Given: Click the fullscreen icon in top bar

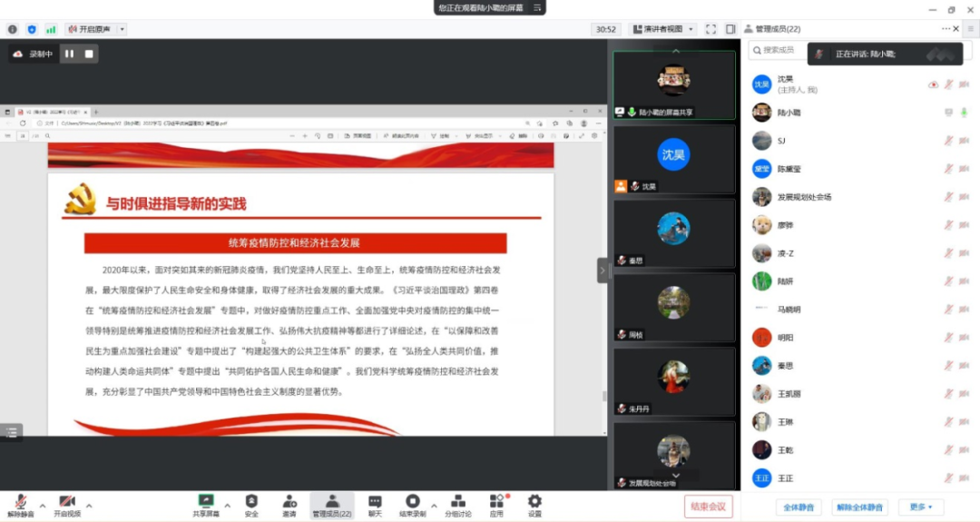Looking at the screenshot, I should [x=710, y=30].
